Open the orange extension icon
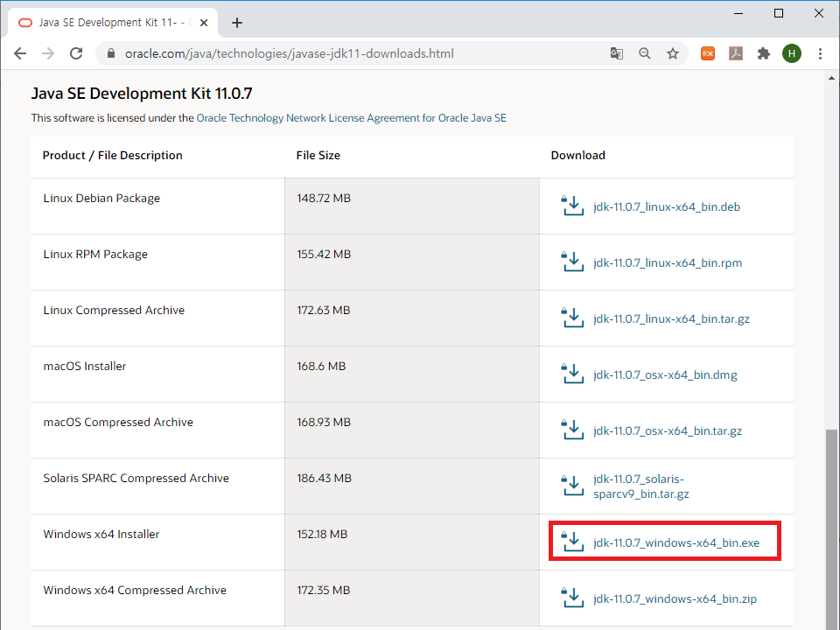This screenshot has width=840, height=630. pos(708,53)
